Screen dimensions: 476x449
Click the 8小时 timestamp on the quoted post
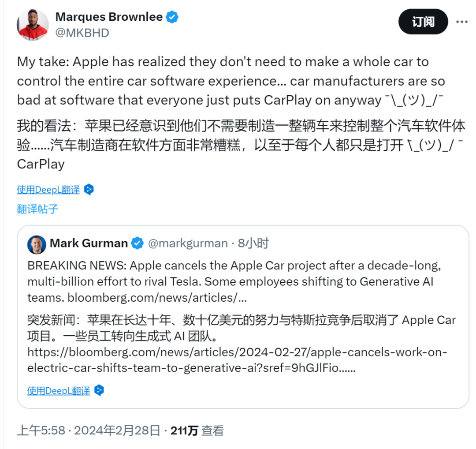pos(253,243)
